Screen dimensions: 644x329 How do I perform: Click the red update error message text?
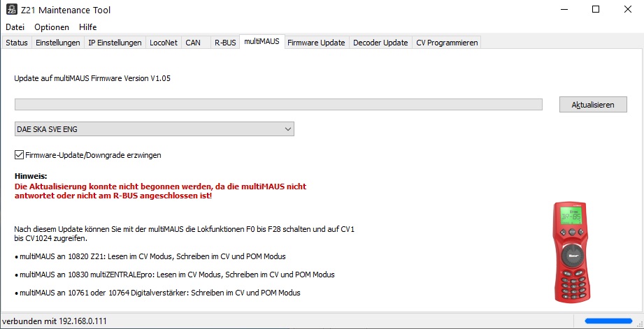pos(161,191)
